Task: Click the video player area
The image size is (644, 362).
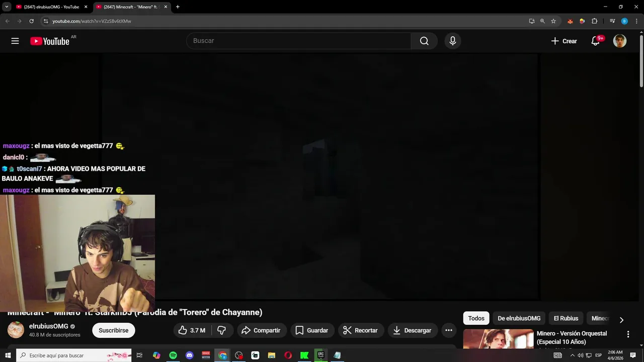Action: click(x=321, y=176)
